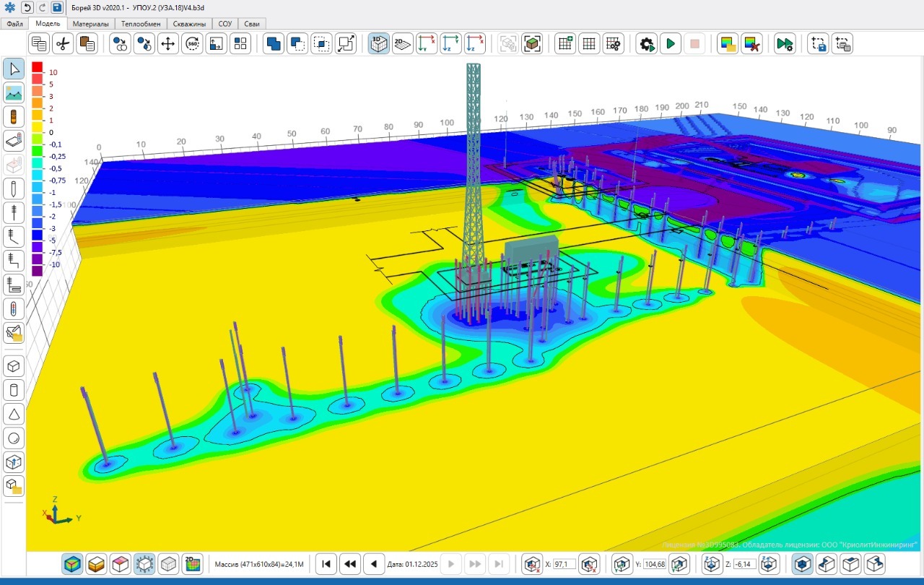Select the arrow pointer tool
Screen dimensions: 924x585
14,69
